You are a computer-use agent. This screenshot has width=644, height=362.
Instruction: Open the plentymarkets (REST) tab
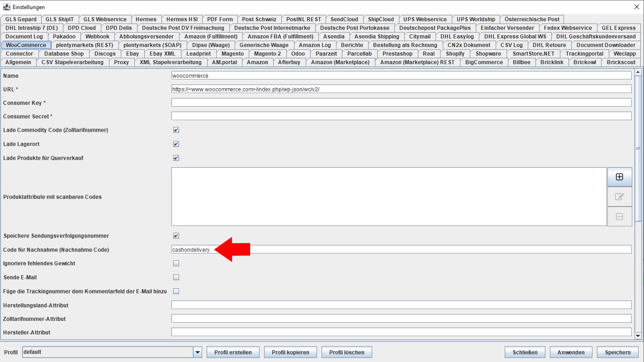point(85,45)
